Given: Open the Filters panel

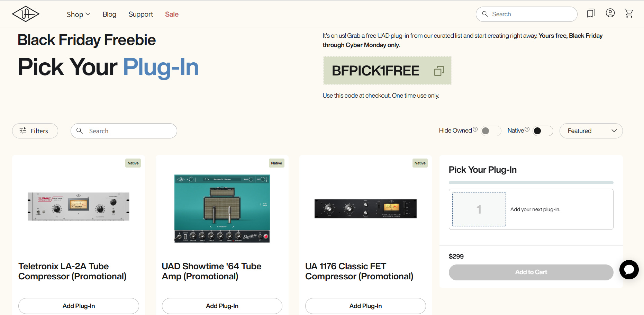Looking at the screenshot, I should 35,131.
